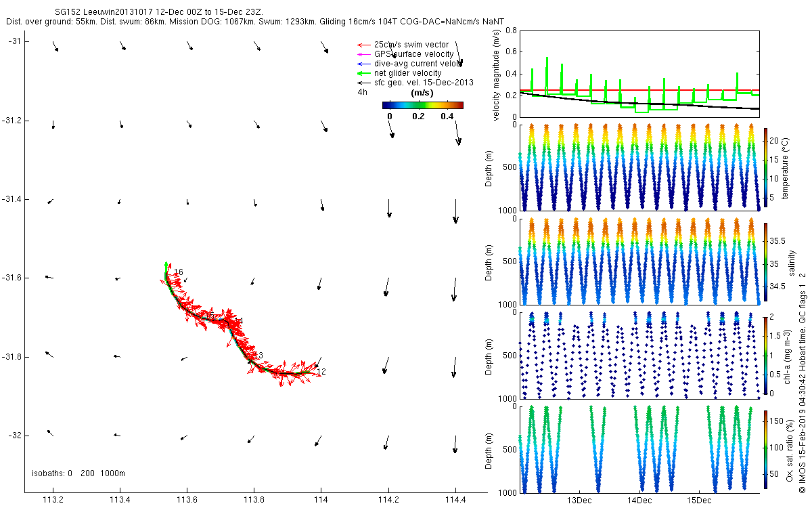Click the salinity colorbar
The image size is (812, 508).
pos(766,261)
